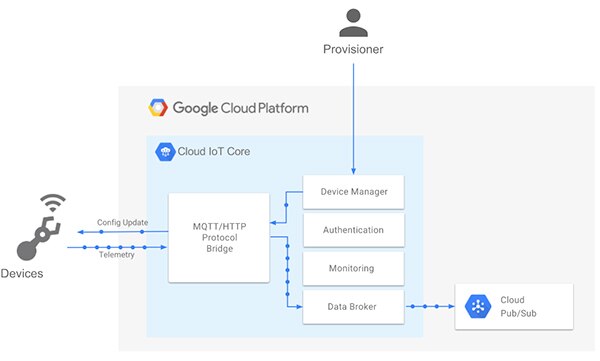Click the Cloud IoT Core title text
The width and height of the screenshot is (600, 361).
pyautogui.click(x=214, y=151)
